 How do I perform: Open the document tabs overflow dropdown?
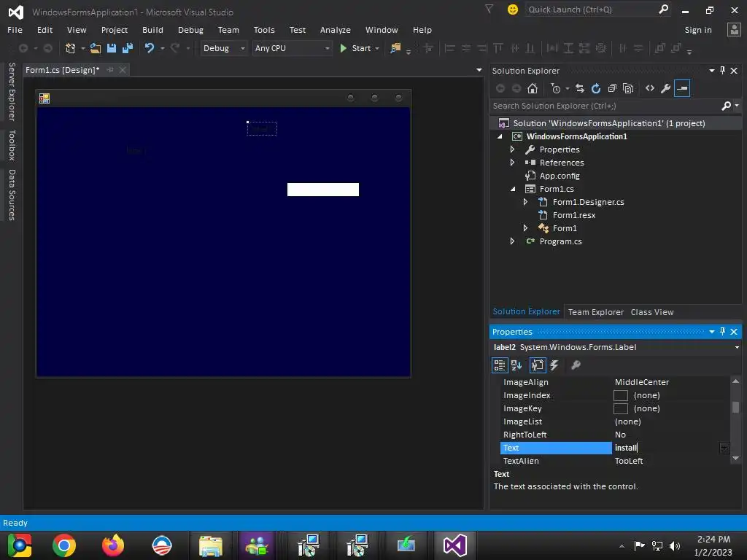tap(479, 70)
